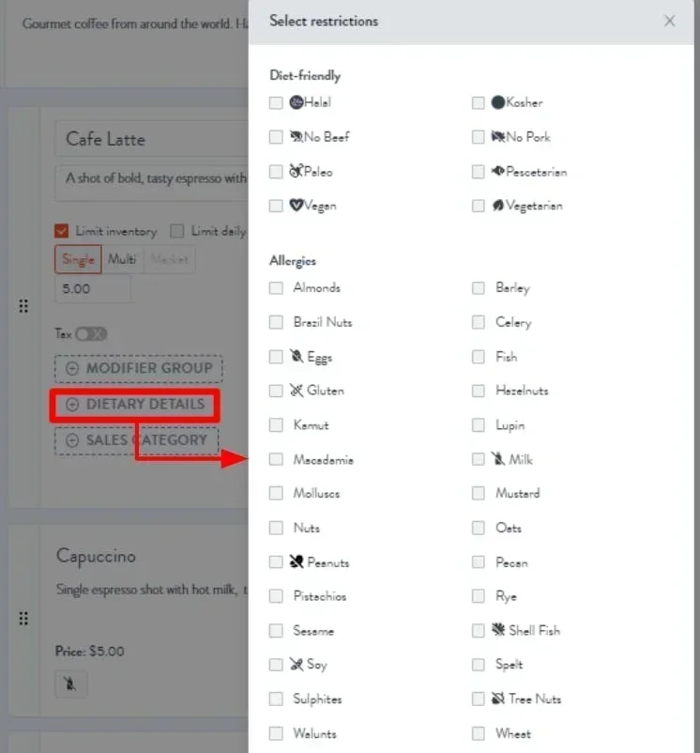Click the 5.00 price input field
The width and height of the screenshot is (700, 753).
[93, 288]
